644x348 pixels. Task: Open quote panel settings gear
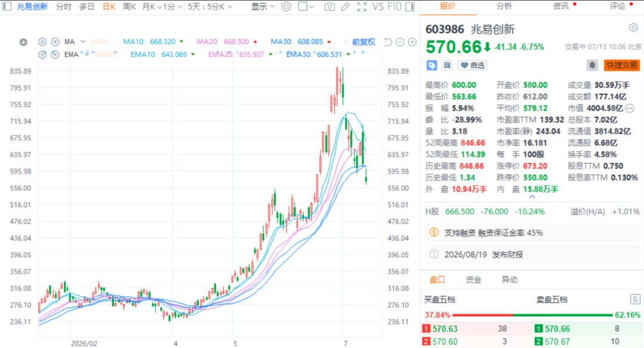633,27
